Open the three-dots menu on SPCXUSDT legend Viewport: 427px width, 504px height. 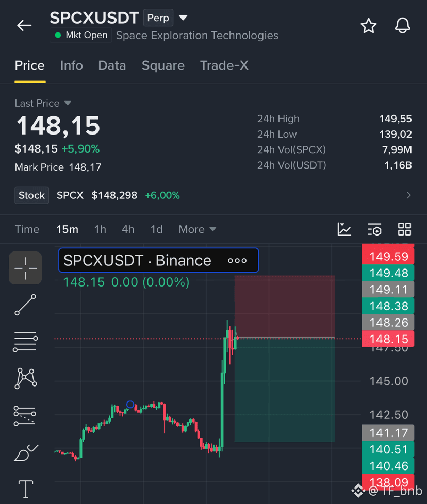(x=237, y=261)
